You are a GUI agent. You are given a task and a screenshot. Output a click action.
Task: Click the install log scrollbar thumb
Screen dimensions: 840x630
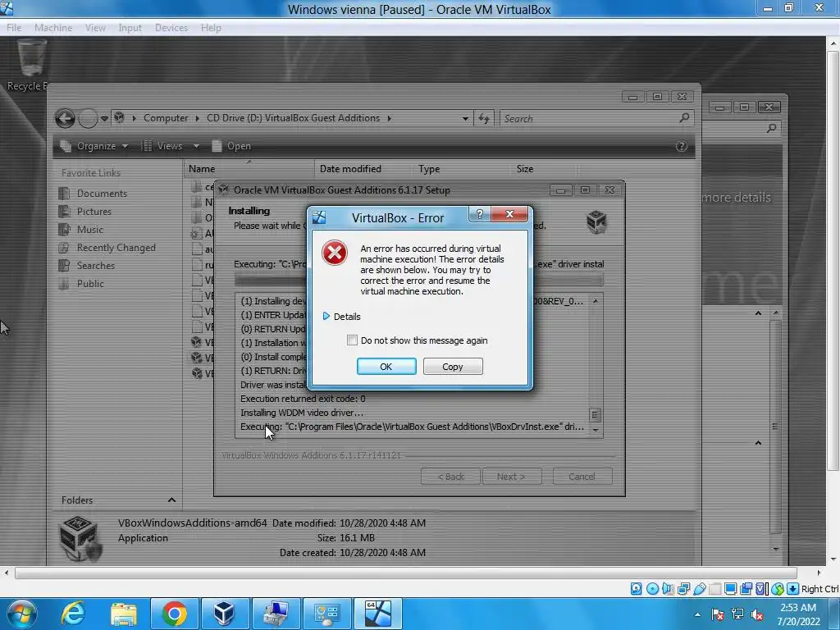click(x=595, y=414)
